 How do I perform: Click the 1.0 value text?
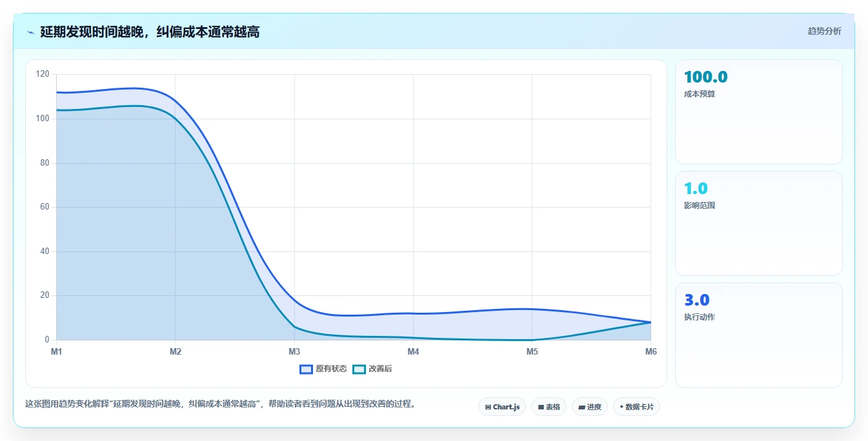(x=696, y=189)
